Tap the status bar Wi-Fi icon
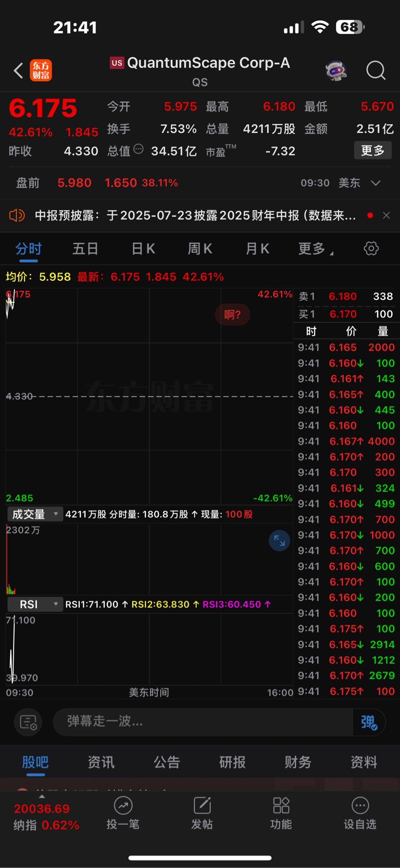This screenshot has height=868, width=400. click(x=320, y=27)
